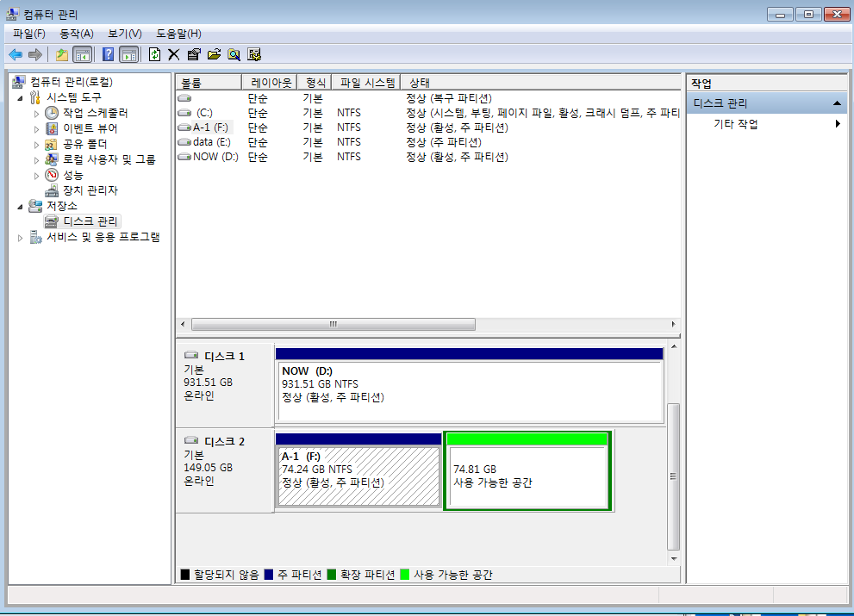Click the drive icon of the (C:) volume row
This screenshot has height=616, width=854.
[184, 113]
